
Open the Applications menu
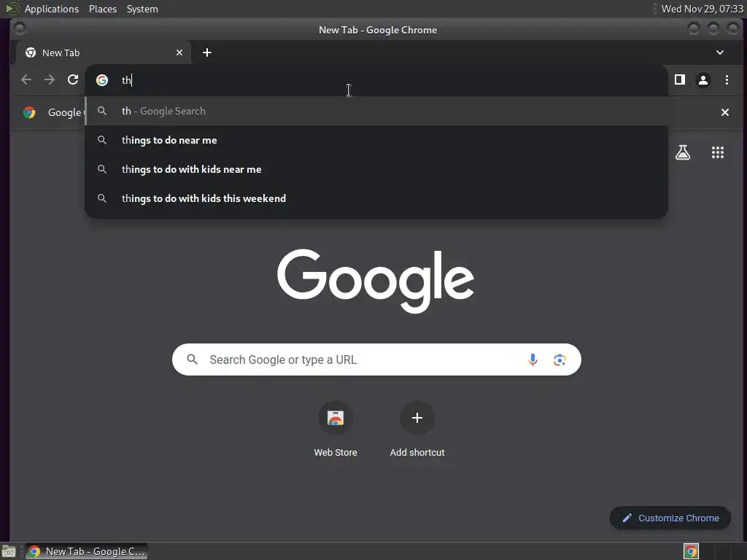coord(52,9)
